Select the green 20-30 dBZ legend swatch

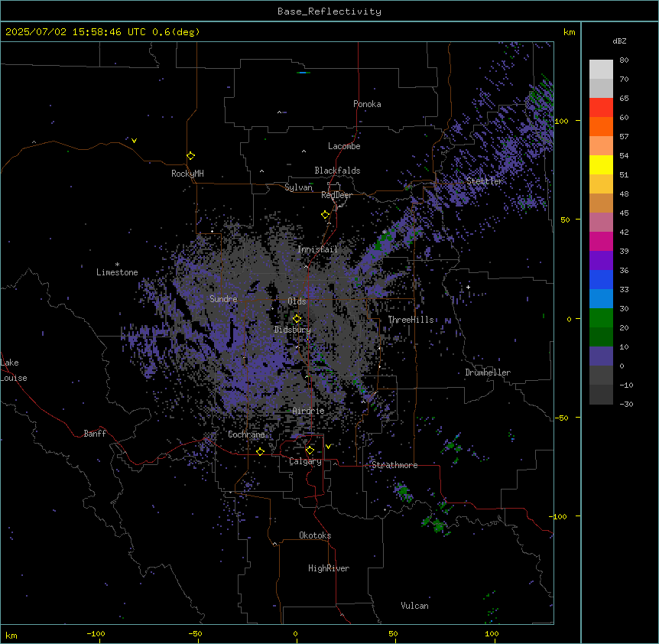coord(601,318)
